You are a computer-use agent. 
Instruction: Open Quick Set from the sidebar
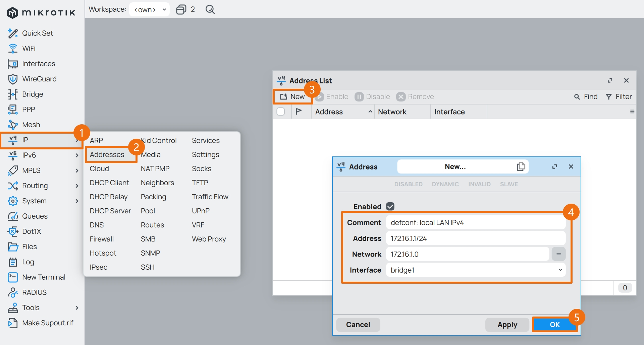click(x=37, y=33)
